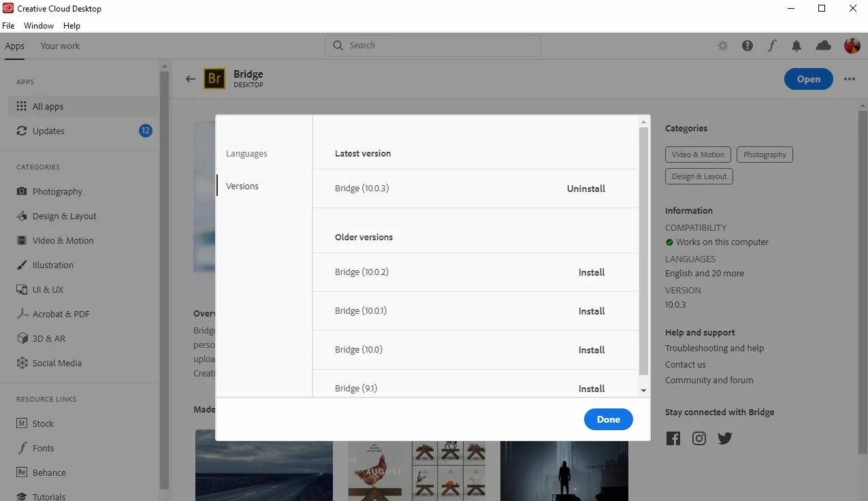Click the blue 12 updates badge
868x501 pixels.
click(146, 131)
